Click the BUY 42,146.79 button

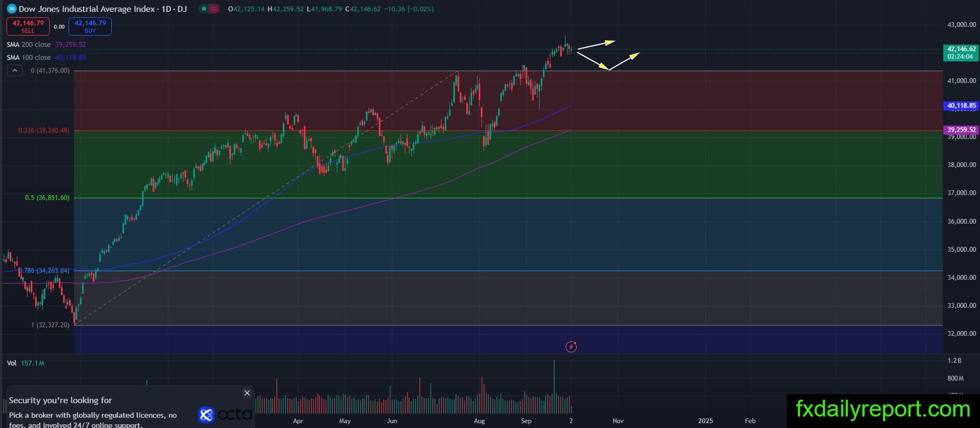coord(90,26)
